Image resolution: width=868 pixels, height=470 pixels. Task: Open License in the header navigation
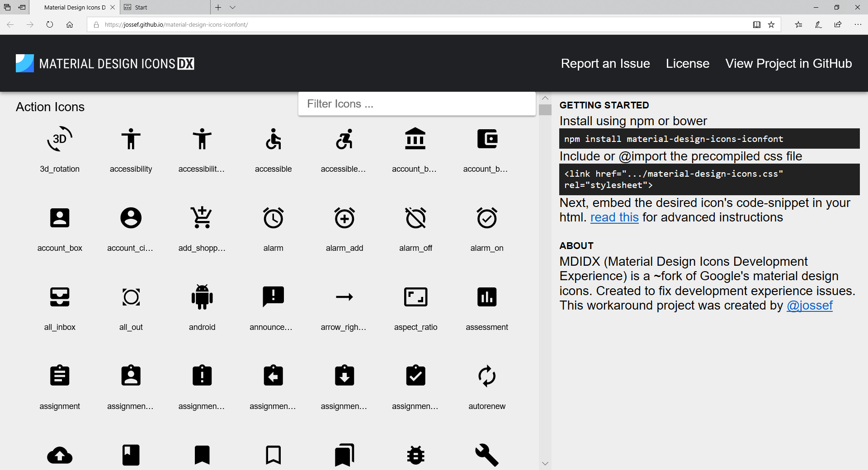pyautogui.click(x=687, y=64)
